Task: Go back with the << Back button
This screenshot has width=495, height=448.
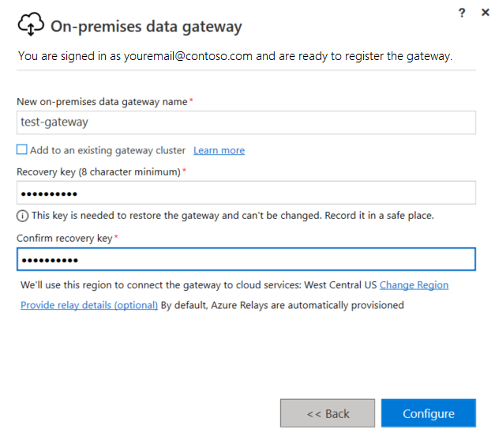Action: tap(328, 413)
